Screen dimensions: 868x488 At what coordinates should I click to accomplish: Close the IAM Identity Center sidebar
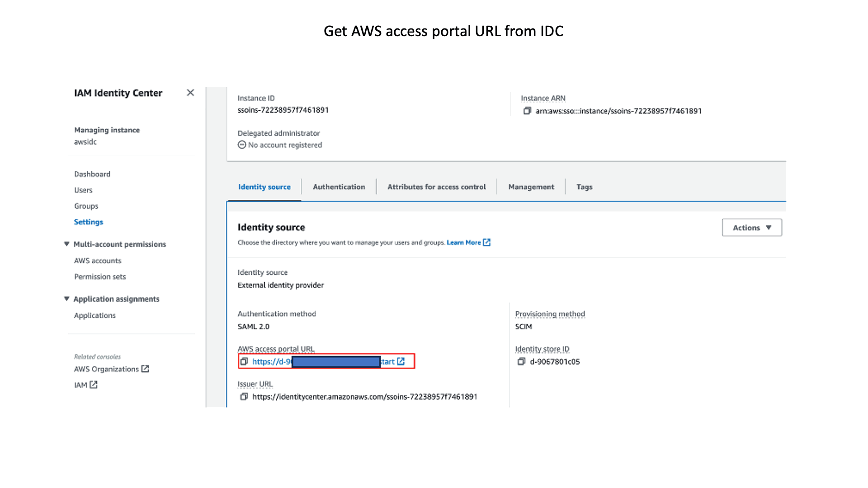pyautogui.click(x=190, y=93)
